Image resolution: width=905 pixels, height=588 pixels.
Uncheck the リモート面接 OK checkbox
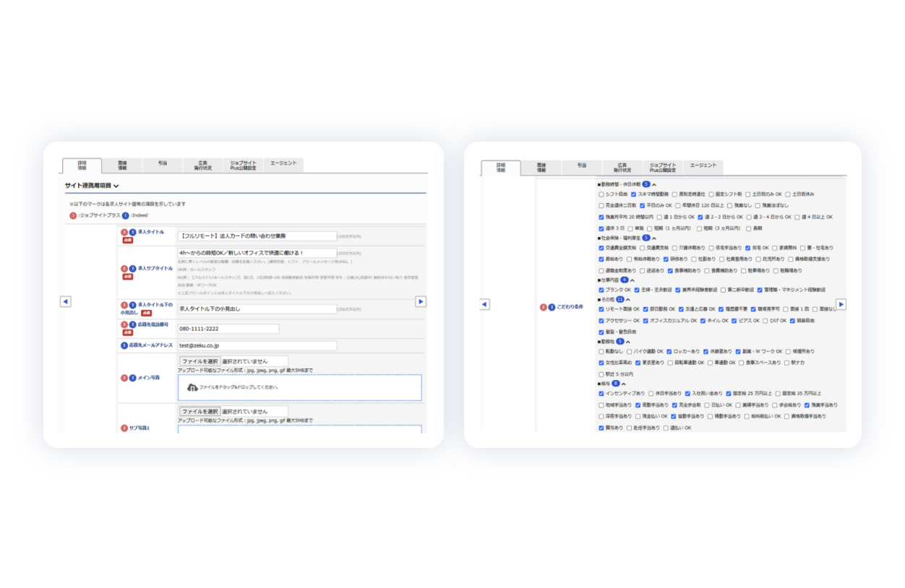click(601, 309)
